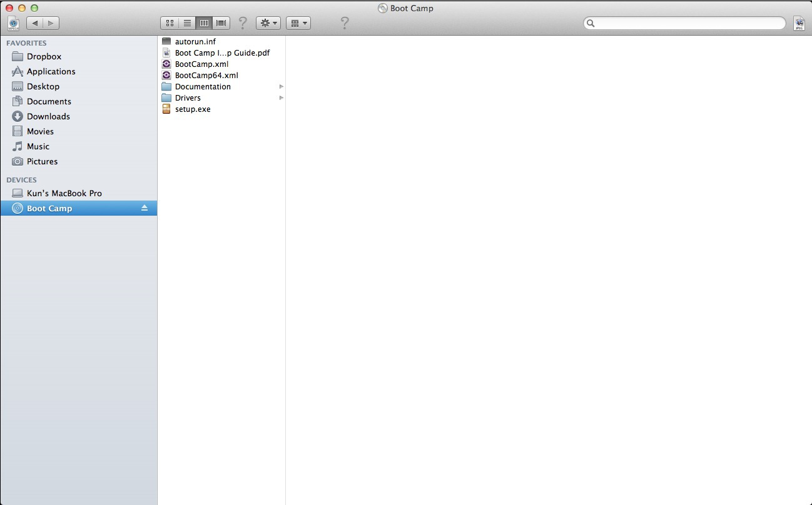This screenshot has width=812, height=505.
Task: Click the second question mark toolbar icon
Action: point(344,23)
